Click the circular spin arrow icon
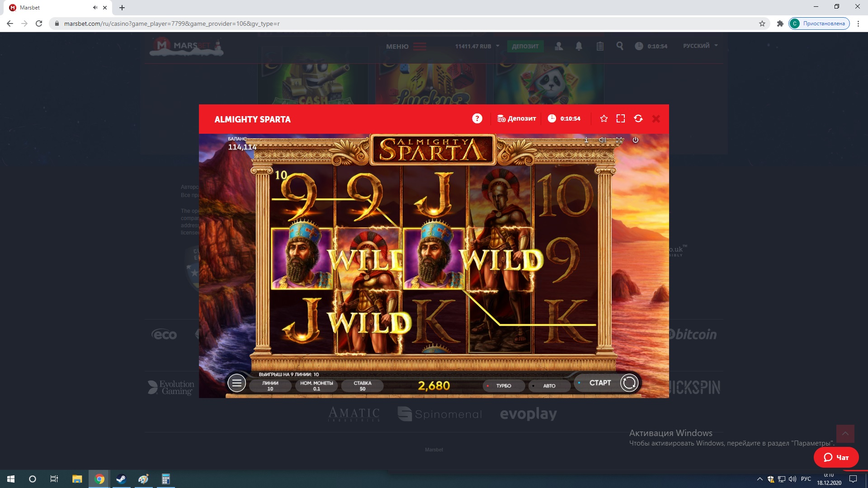868x488 pixels. [629, 383]
